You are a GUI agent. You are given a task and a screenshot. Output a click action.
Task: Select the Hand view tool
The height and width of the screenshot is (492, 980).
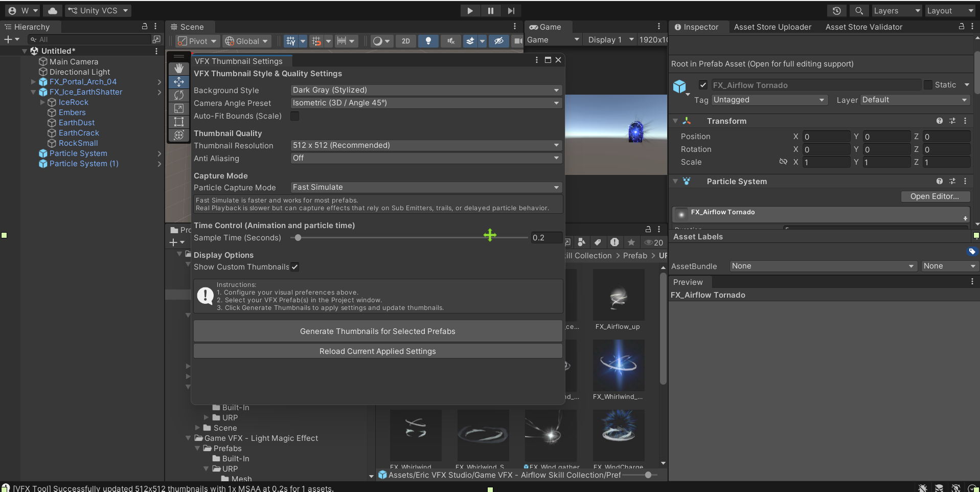pos(179,69)
